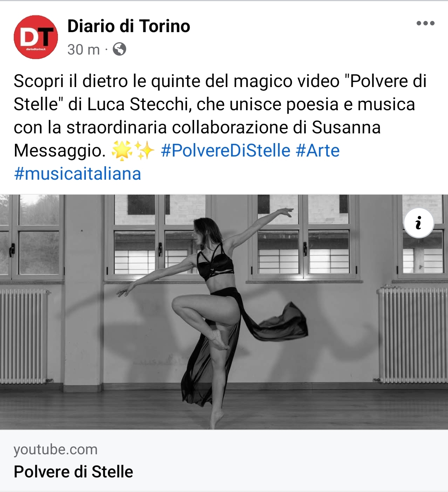448x492 pixels.
Task: Open the #PolvereDiStelle hashtag
Action: tap(225, 151)
